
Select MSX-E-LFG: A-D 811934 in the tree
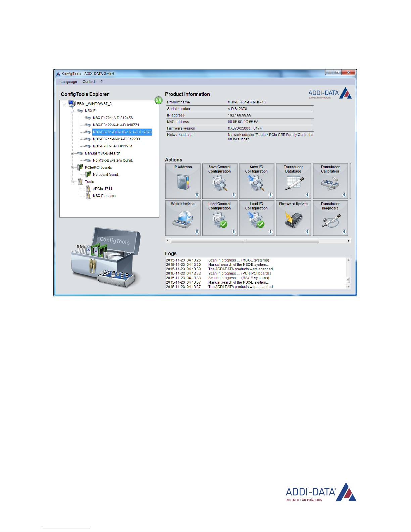click(113, 146)
